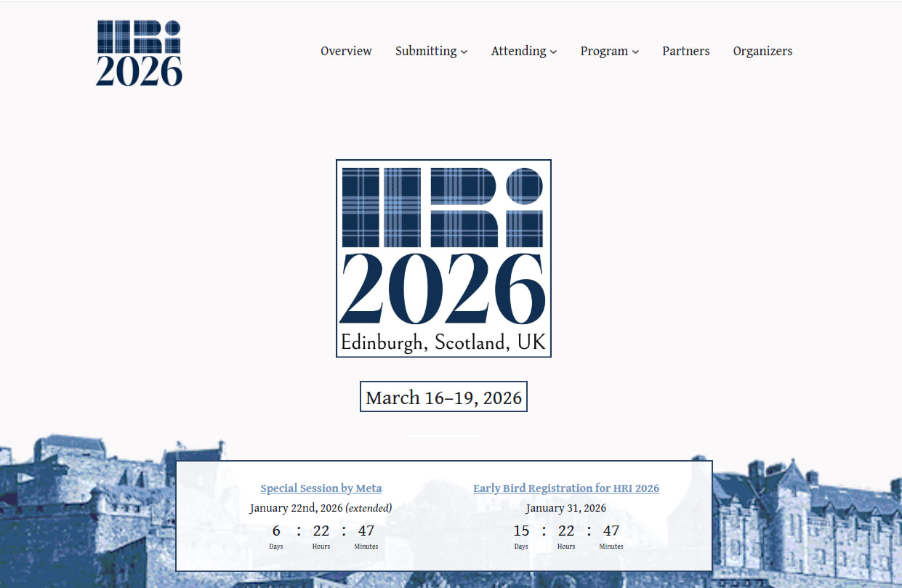Click the 22 Hours counter under Early Bird Registration

[566, 535]
